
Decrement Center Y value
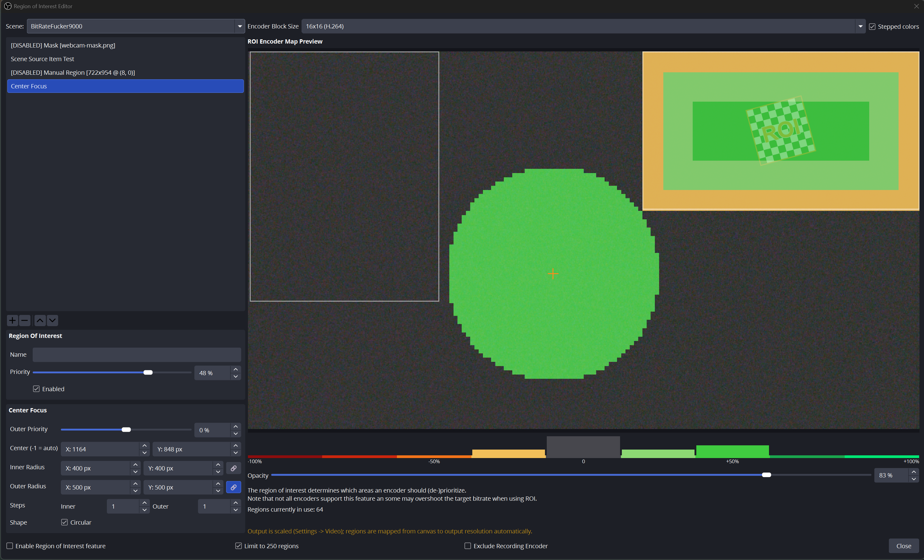tap(236, 452)
